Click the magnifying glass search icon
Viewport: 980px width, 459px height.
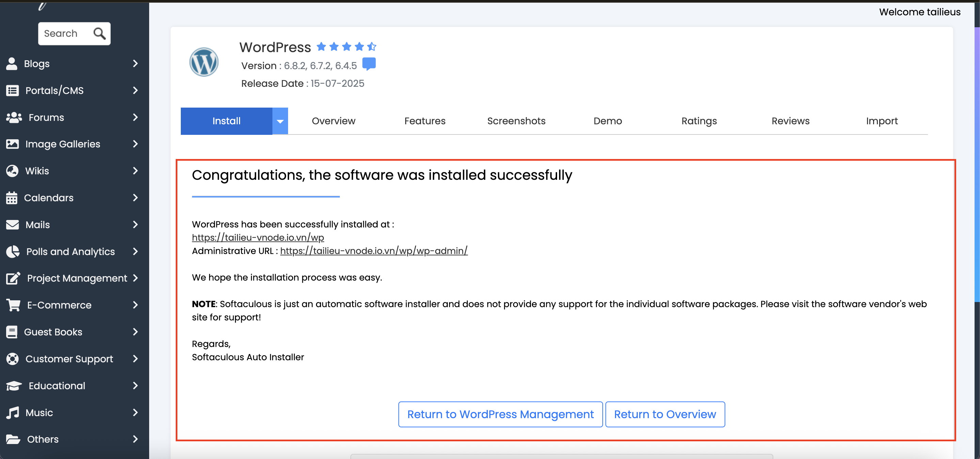(x=100, y=33)
